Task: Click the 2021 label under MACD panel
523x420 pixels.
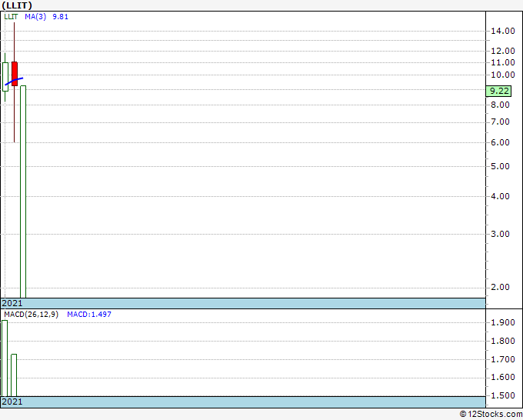Action: 12,402
